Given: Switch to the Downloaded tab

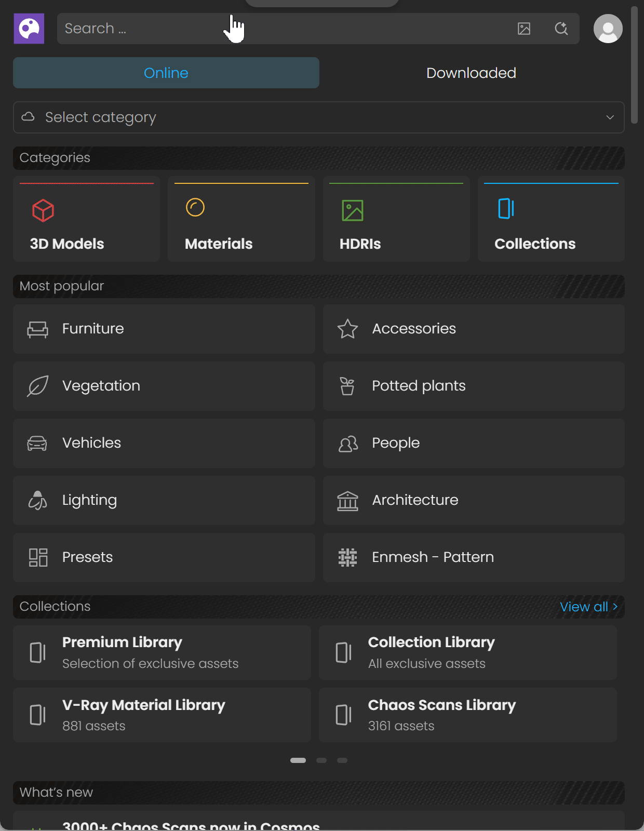Looking at the screenshot, I should 471,73.
